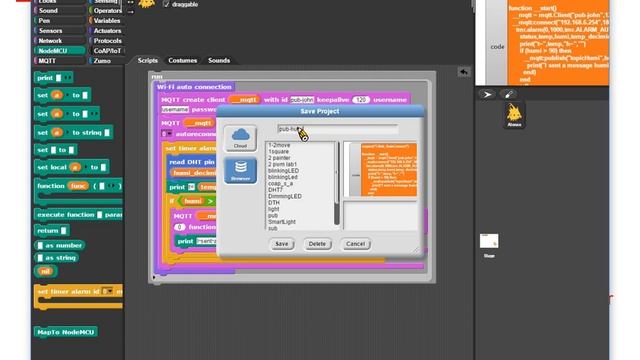The image size is (640, 360).
Task: Click the return palette block
Action: pos(51,231)
